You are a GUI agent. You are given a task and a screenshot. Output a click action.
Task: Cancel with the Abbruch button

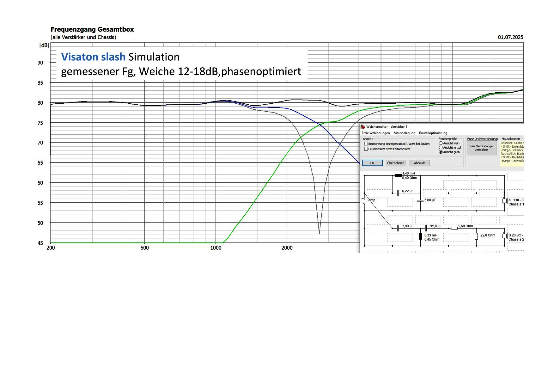[419, 163]
